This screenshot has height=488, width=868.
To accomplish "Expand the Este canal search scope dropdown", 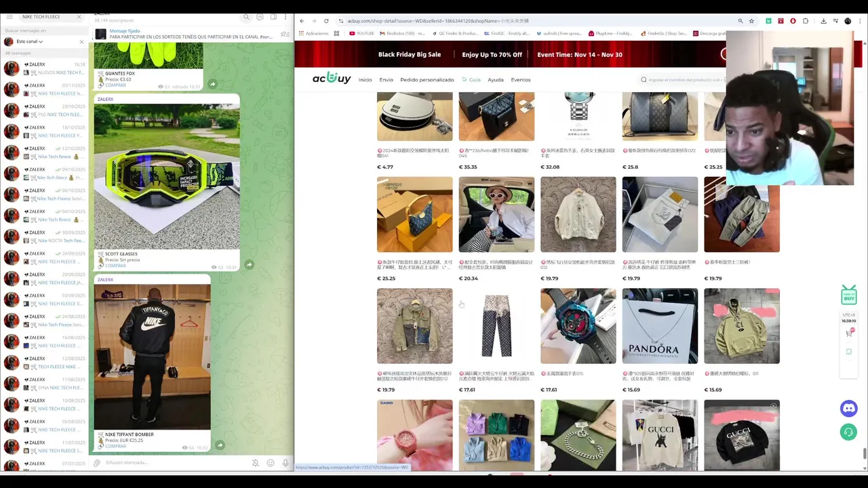I will point(30,41).
